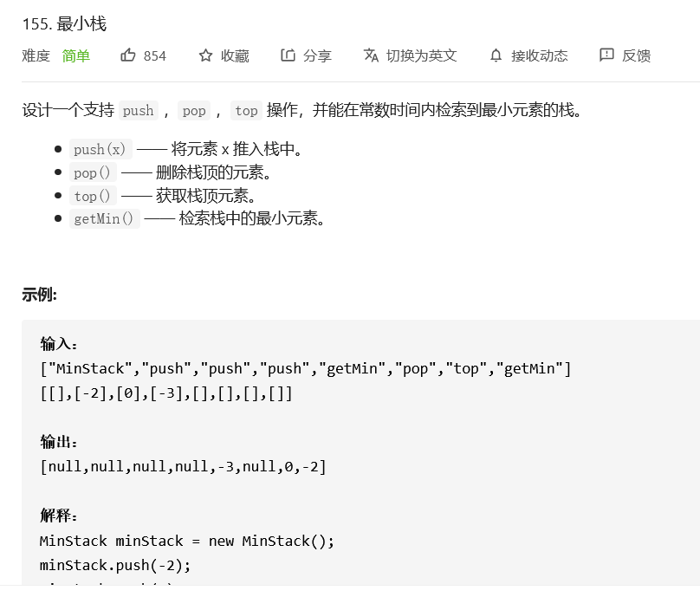
Task: Click the output line [null,null,null,null,-3,null,0,-2]
Action: click(x=183, y=466)
